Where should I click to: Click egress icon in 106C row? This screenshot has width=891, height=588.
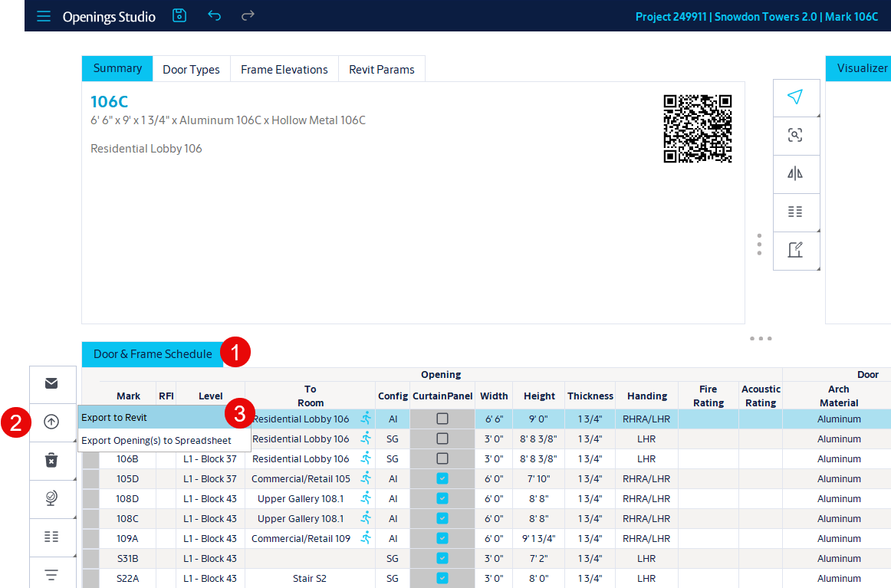point(366,419)
